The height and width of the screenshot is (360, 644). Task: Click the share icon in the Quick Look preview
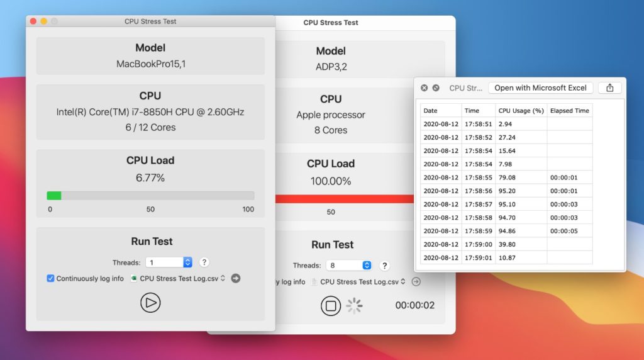(x=610, y=87)
